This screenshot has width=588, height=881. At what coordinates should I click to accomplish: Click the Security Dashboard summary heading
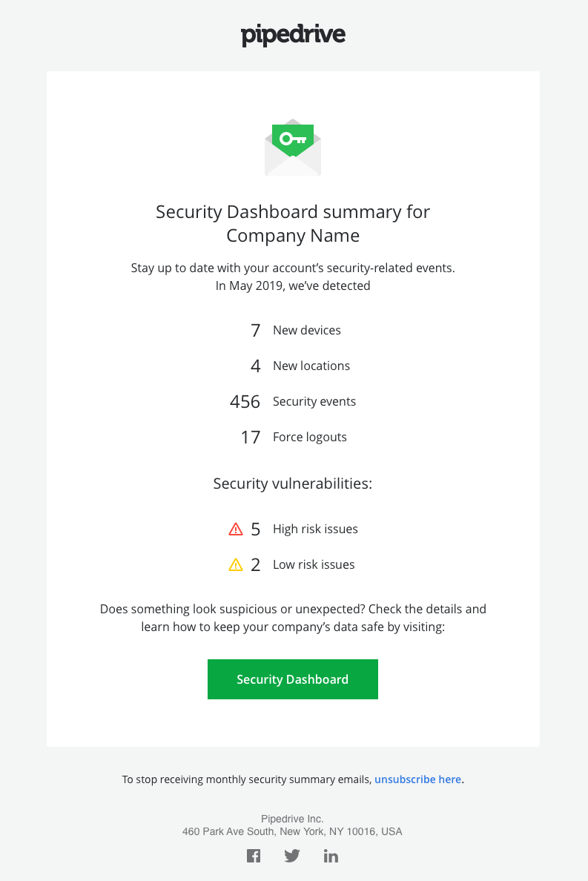(x=293, y=224)
